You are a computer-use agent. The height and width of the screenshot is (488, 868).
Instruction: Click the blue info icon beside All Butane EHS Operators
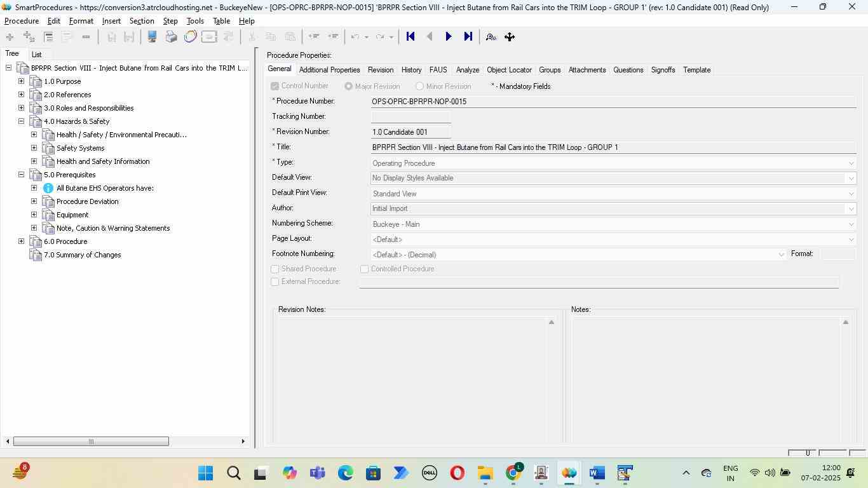48,188
